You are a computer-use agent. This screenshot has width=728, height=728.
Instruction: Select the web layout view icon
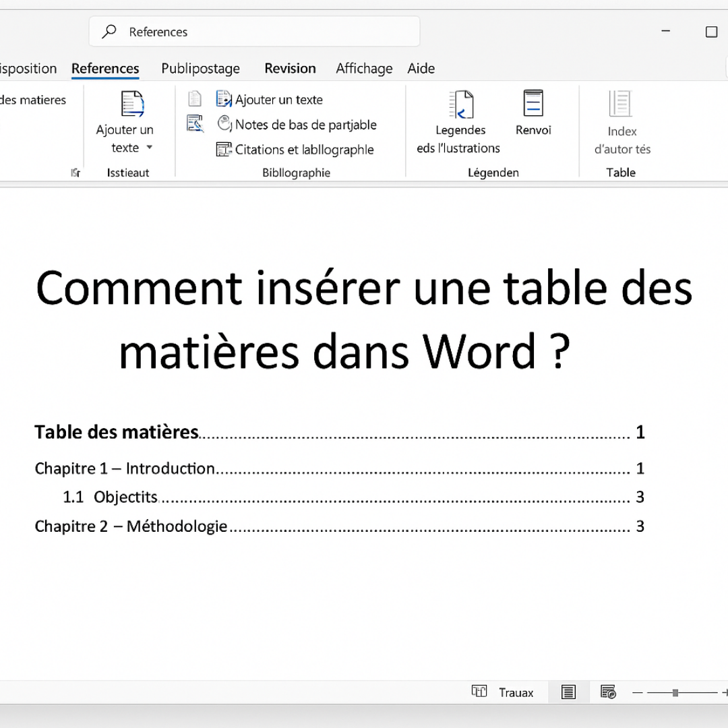click(608, 692)
